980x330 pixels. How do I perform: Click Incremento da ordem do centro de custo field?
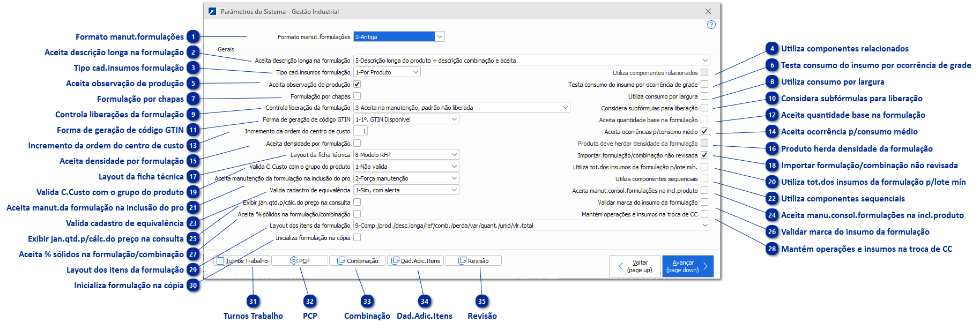point(361,131)
